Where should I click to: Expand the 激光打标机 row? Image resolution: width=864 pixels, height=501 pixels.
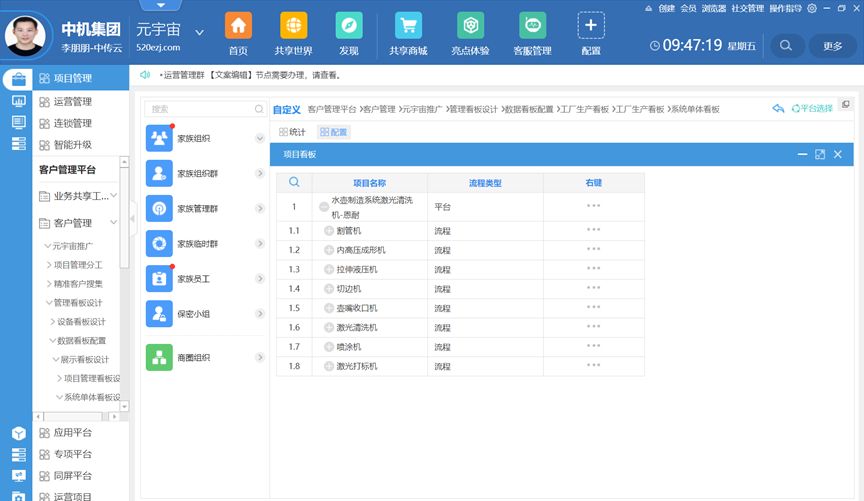[329, 366]
